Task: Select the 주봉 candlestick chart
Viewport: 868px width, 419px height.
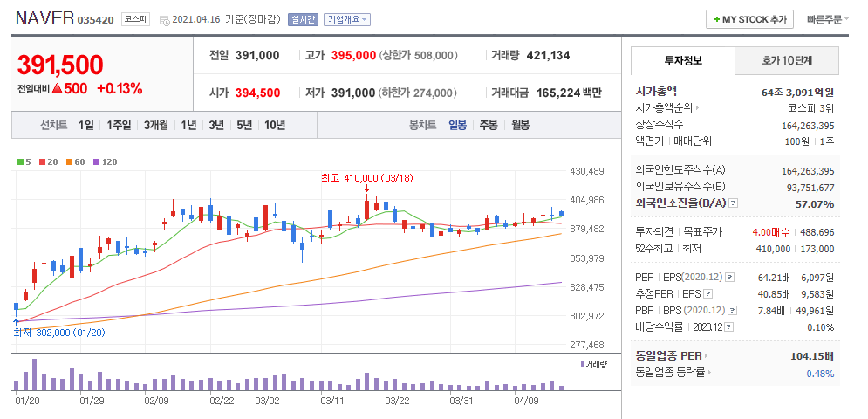Action: pos(488,125)
